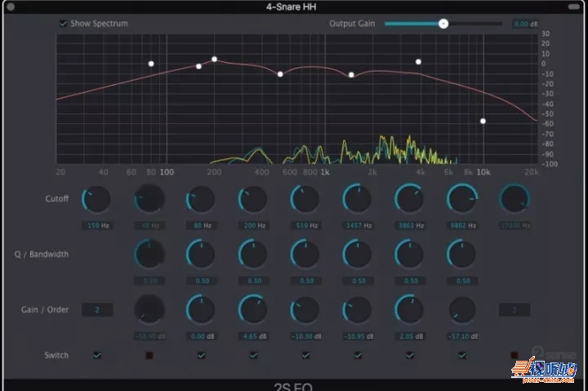Click the gain knob above 0.00 dB in the Gain row
The height and width of the screenshot is (391, 588).
pyautogui.click(x=201, y=309)
